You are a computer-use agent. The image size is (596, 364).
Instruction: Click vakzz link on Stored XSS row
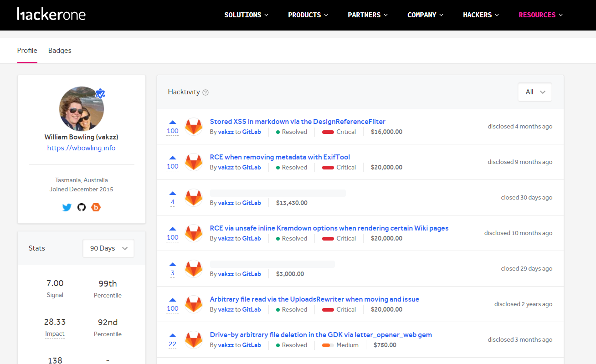click(x=226, y=132)
